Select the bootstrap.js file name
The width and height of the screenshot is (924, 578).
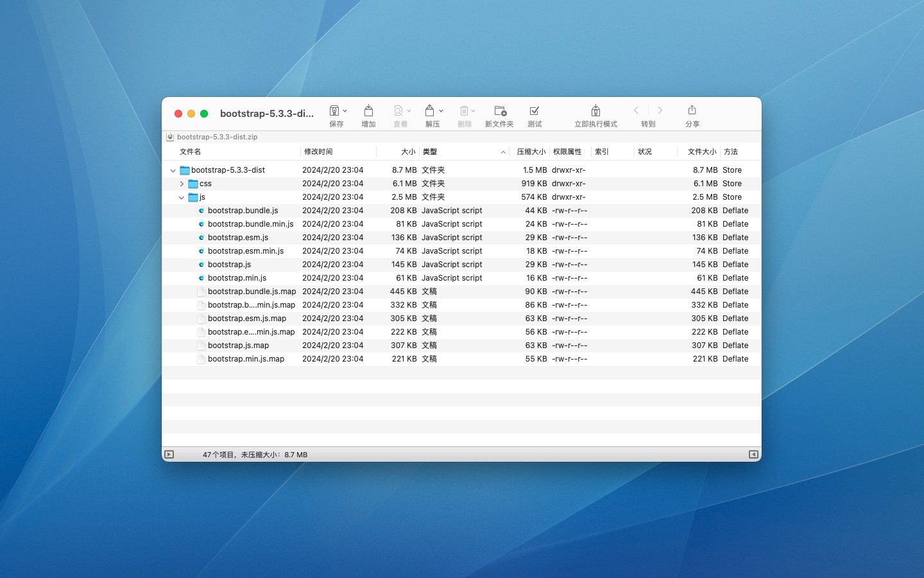click(229, 265)
